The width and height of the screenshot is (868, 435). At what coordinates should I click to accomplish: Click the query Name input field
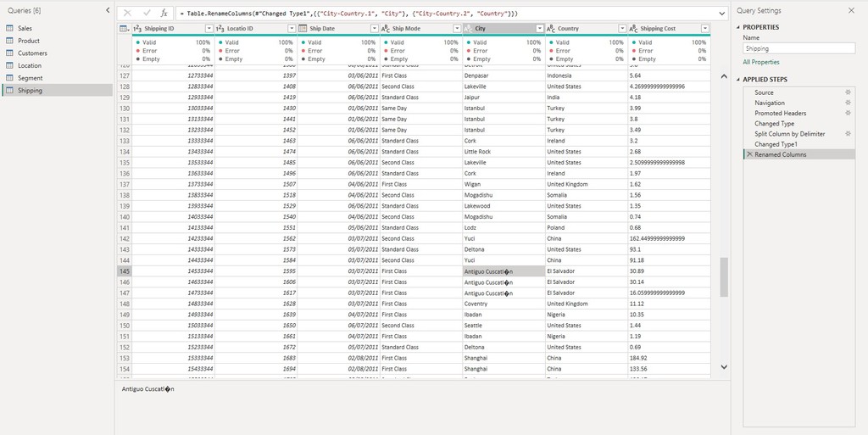(798, 48)
